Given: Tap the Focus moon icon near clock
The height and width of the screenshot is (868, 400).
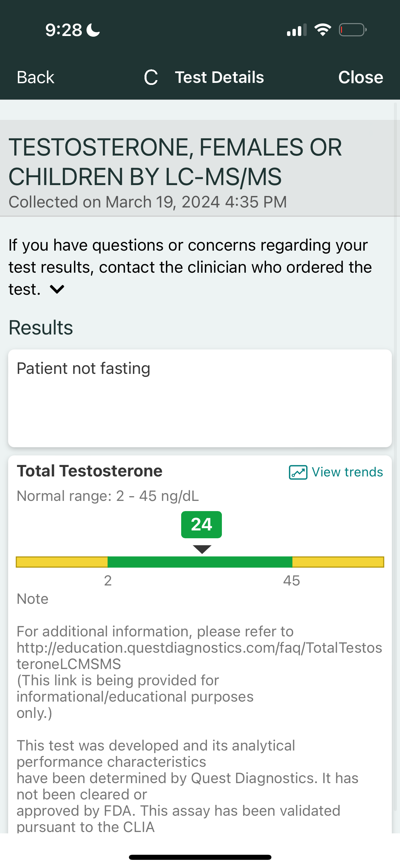Looking at the screenshot, I should (93, 30).
